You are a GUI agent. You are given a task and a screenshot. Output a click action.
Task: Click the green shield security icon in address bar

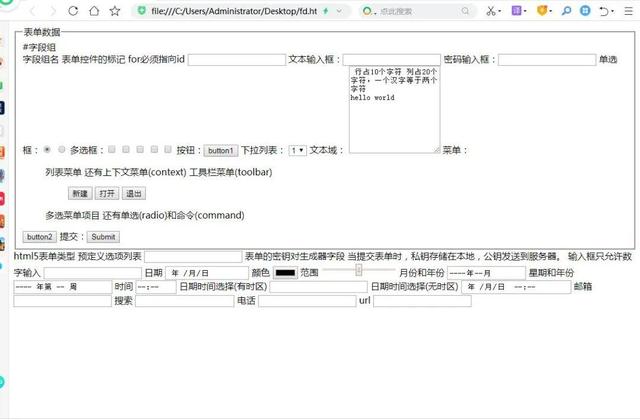[142, 11]
